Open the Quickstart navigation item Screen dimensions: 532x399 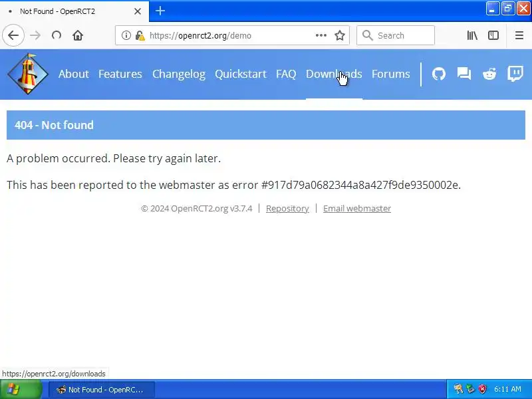tap(241, 74)
